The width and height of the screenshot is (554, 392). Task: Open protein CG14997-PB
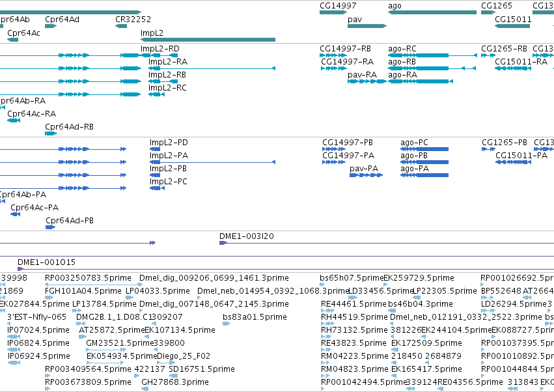[x=348, y=143]
